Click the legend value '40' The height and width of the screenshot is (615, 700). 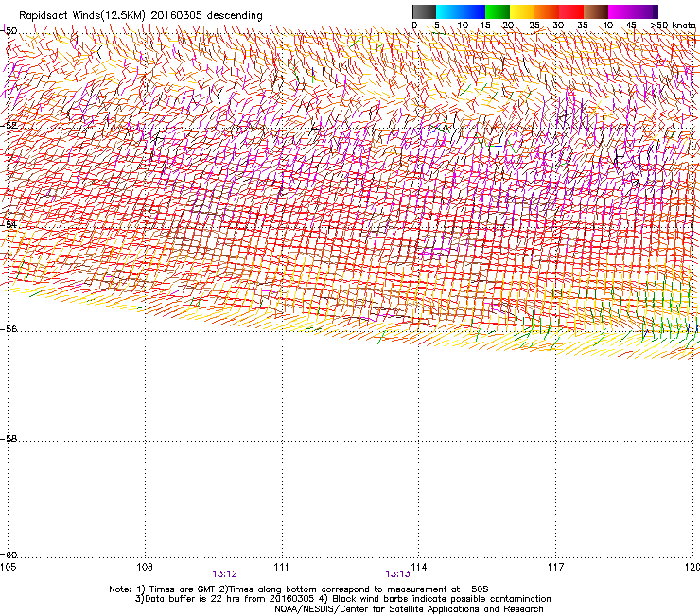(607, 26)
